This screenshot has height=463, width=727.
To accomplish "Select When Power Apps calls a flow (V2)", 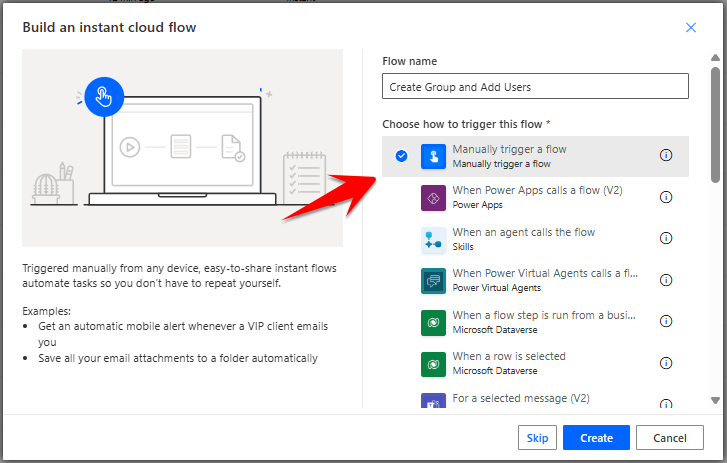I will coord(537,190).
